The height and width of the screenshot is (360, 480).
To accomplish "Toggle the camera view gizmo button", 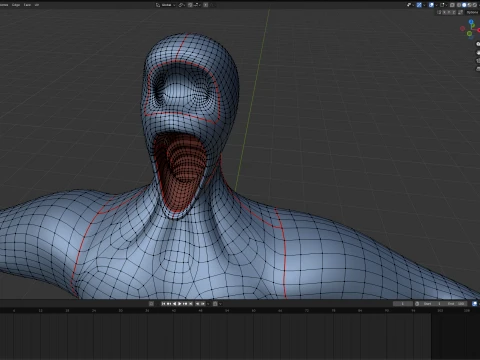I will tap(478, 61).
